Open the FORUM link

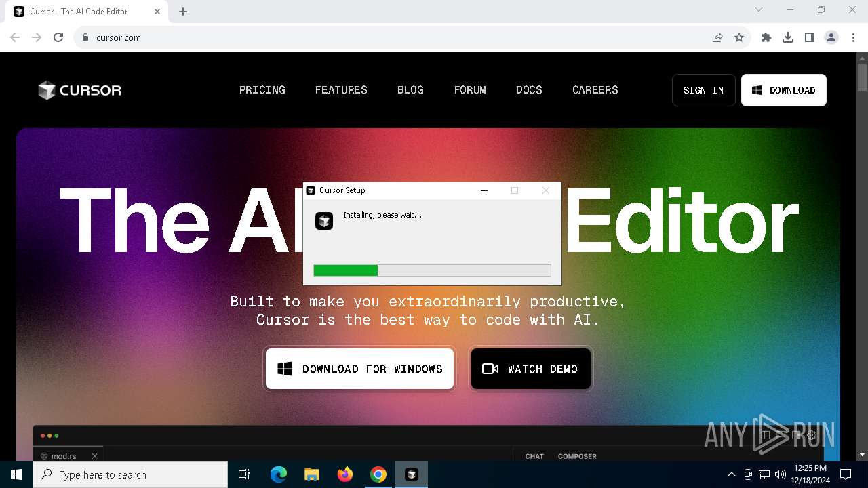point(470,90)
